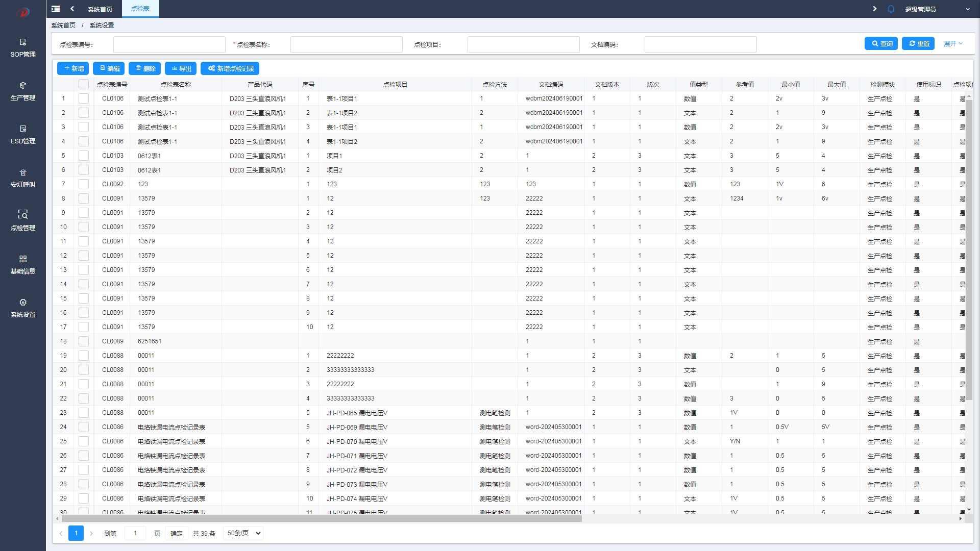980x551 pixels.
Task: Check the select-all header checkbox
Action: pos(84,84)
